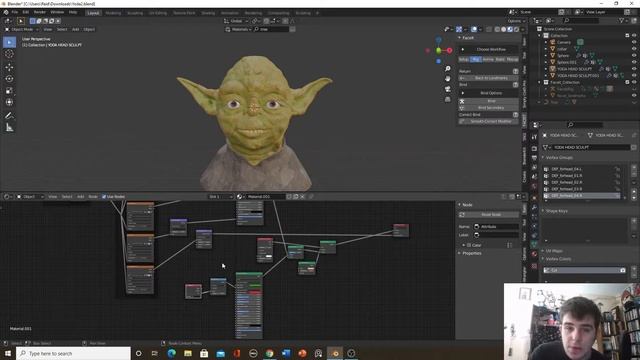The image size is (640, 360).
Task: Toggle visibility of Sphere.001 in outliner
Action: pyautogui.click(x=634, y=62)
